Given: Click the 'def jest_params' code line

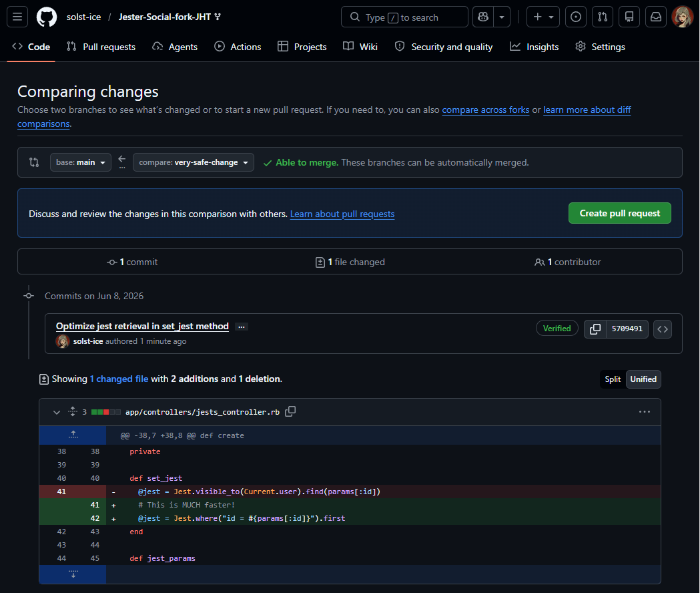Looking at the screenshot, I should click(x=163, y=558).
